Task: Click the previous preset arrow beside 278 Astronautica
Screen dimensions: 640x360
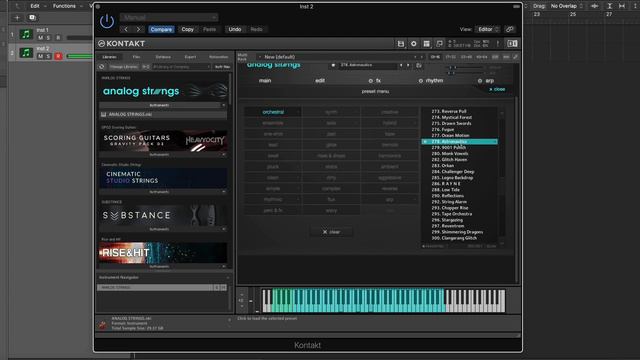Action: (401, 65)
